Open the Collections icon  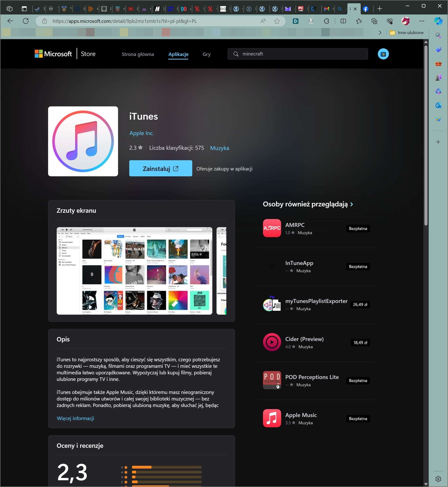click(374, 21)
